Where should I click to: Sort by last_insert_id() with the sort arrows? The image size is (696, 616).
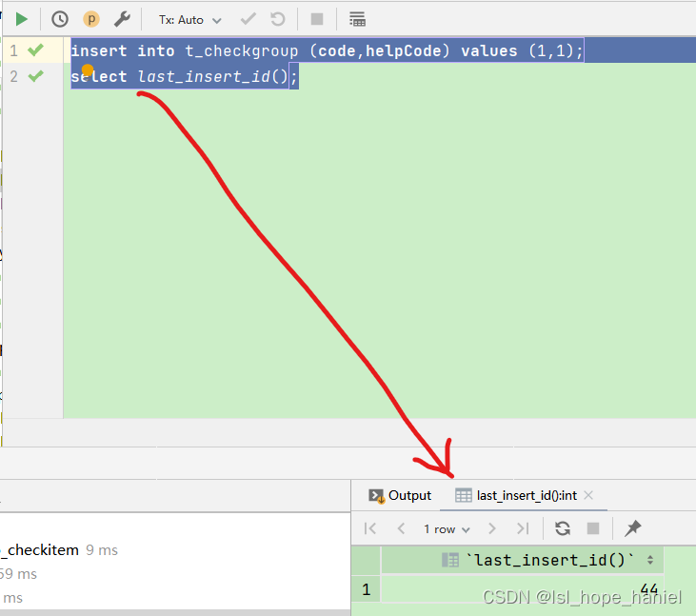tap(650, 560)
